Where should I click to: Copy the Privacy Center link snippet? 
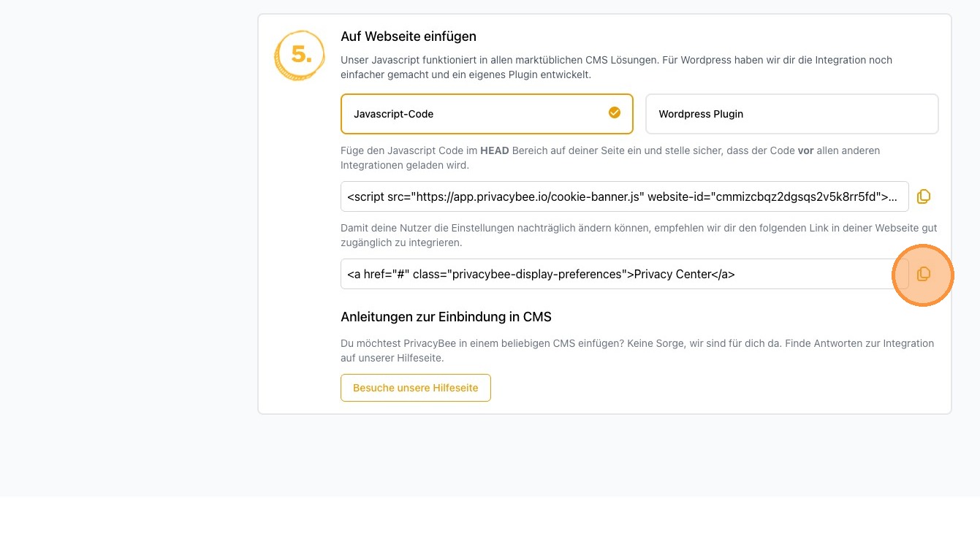coord(924,274)
